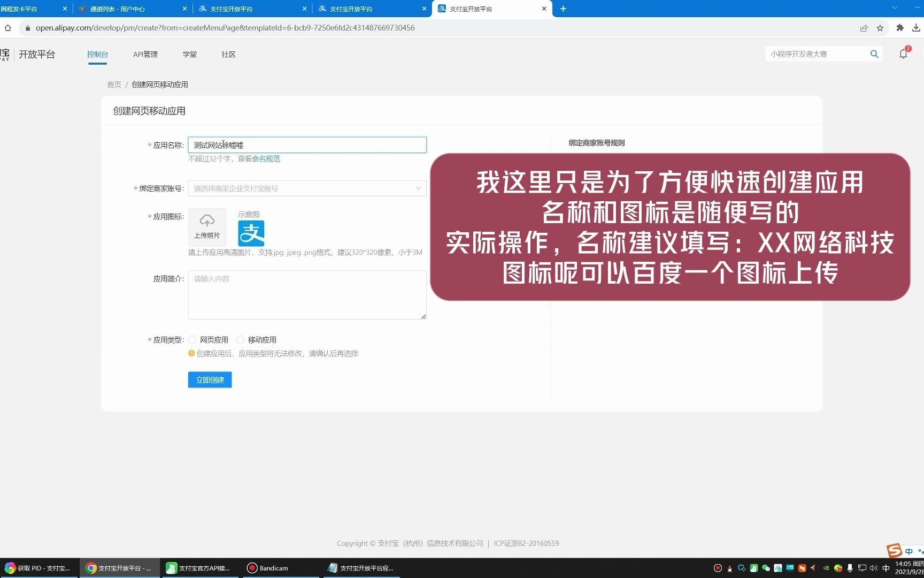The width and height of the screenshot is (924, 578).
Task: Close the active 支付宝开放平台 tab
Action: tap(544, 9)
